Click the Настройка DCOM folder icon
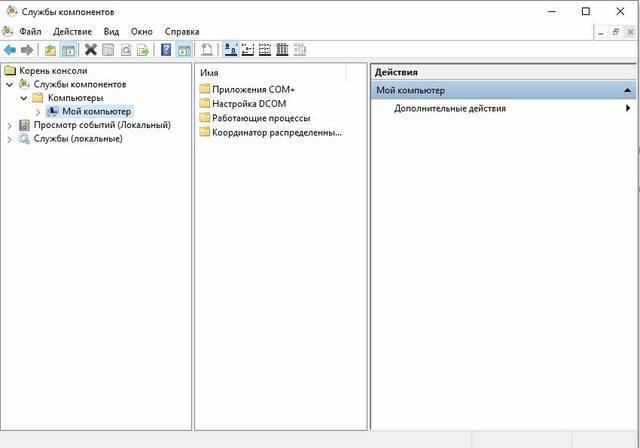This screenshot has height=448, width=640. coord(205,103)
